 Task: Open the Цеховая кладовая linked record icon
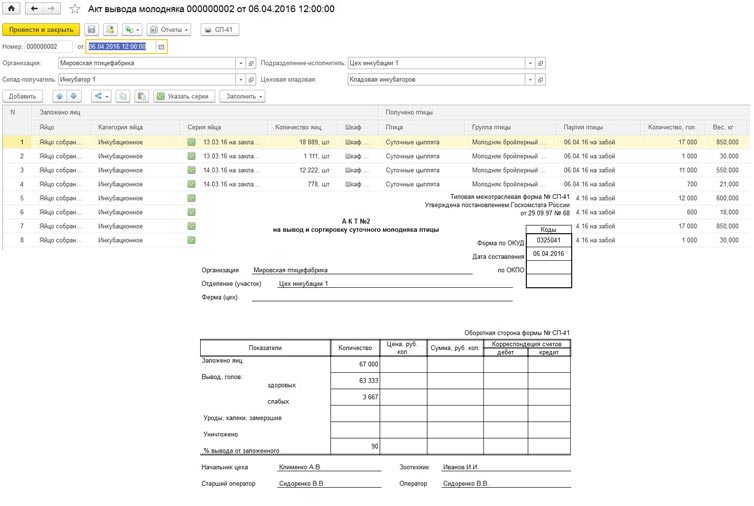(540, 79)
